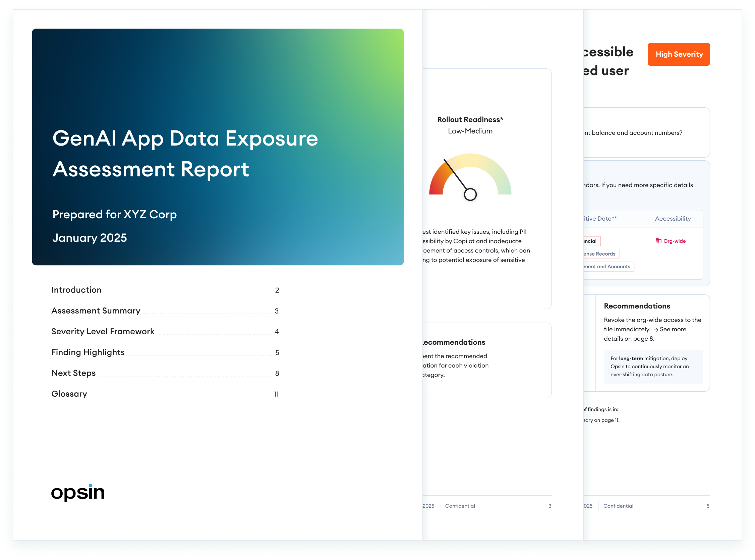Screen dimensions: 755x560
Task: Click the 'Rollout Readiness*' heading
Action: 470,120
